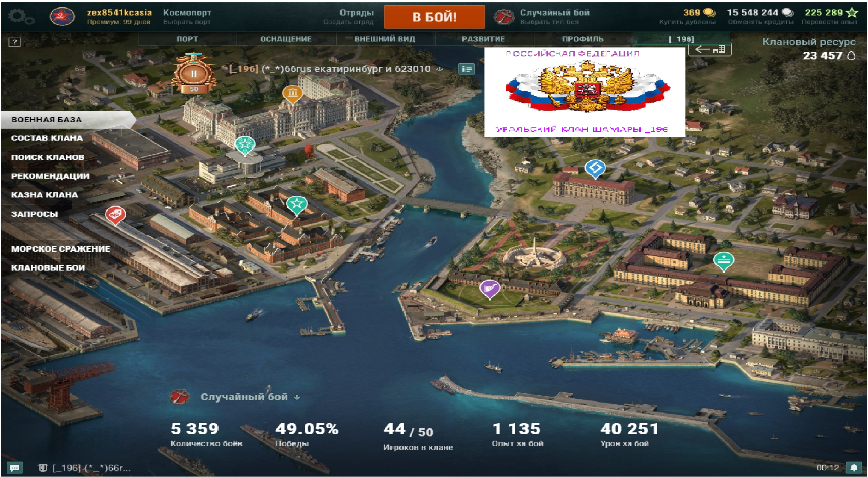Click Купить дублоны link

[x=687, y=22]
